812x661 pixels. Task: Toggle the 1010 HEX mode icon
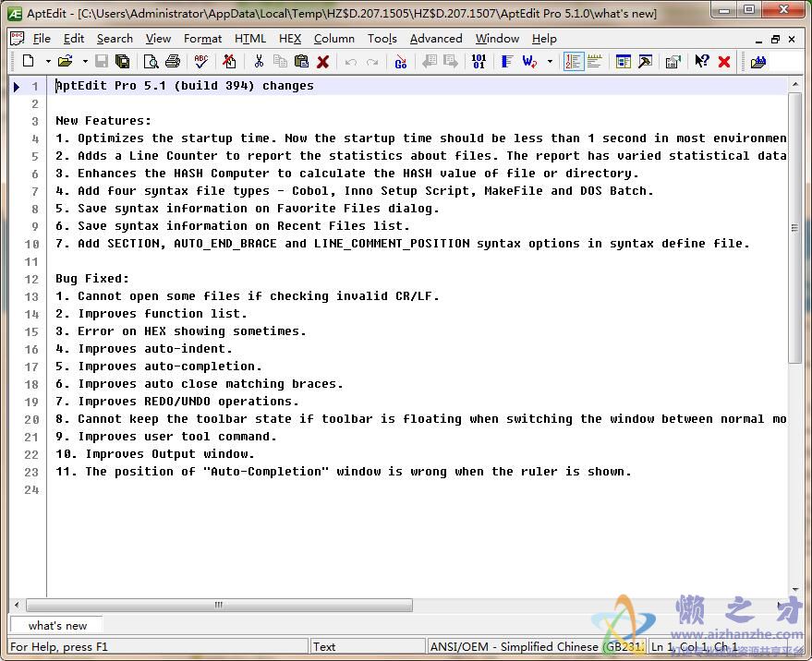coord(479,62)
